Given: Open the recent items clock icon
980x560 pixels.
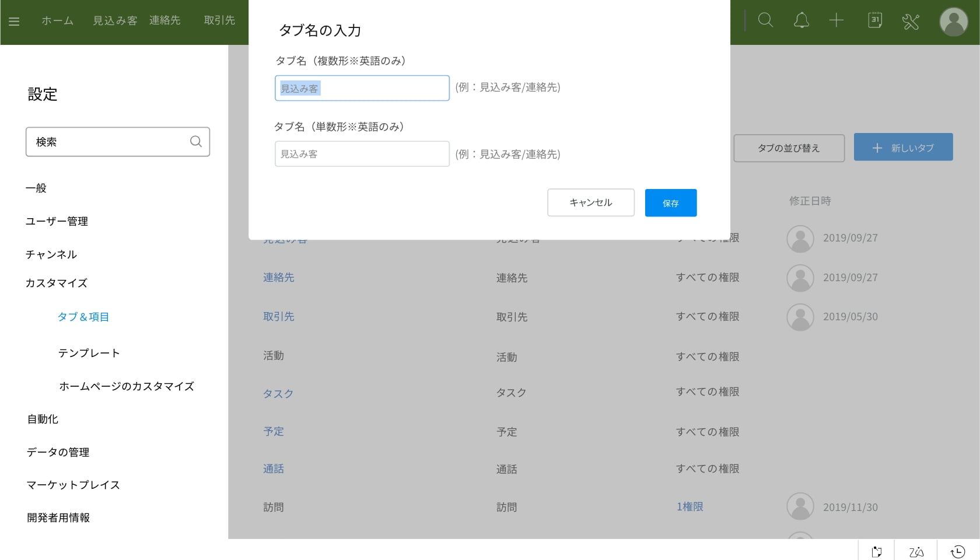Looking at the screenshot, I should [x=958, y=551].
